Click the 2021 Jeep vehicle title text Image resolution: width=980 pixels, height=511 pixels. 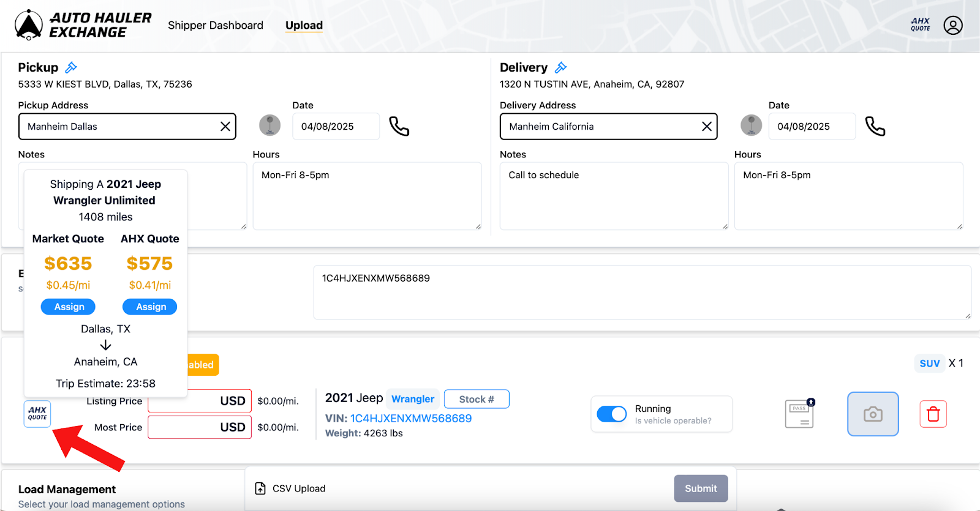click(354, 398)
